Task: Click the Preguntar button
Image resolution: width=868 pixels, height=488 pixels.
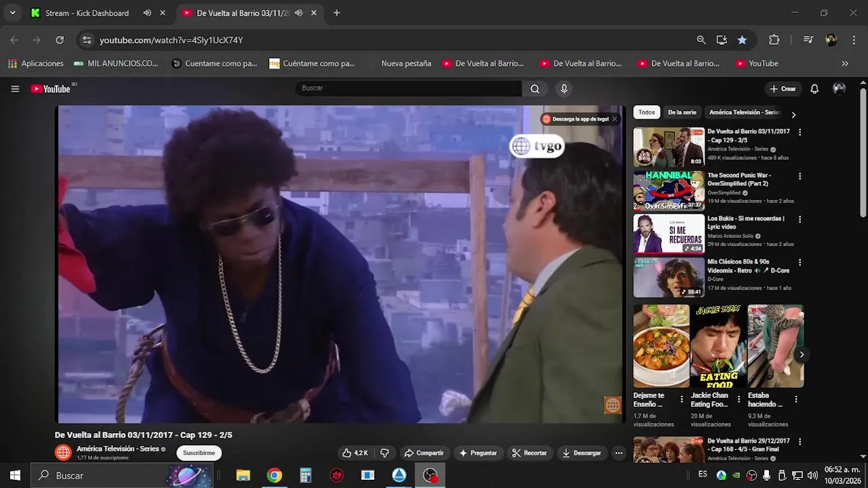Action: (477, 453)
